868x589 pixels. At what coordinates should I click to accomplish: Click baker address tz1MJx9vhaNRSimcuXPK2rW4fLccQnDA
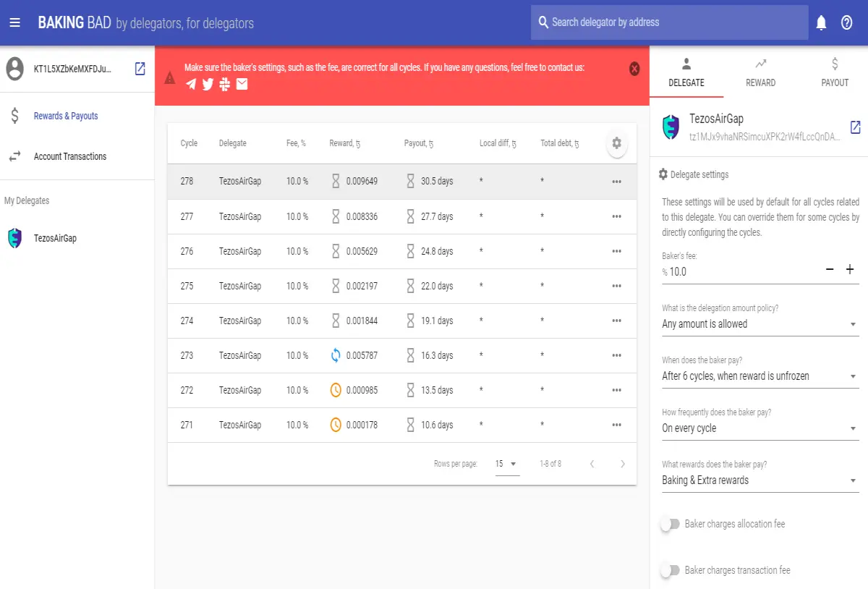point(765,137)
